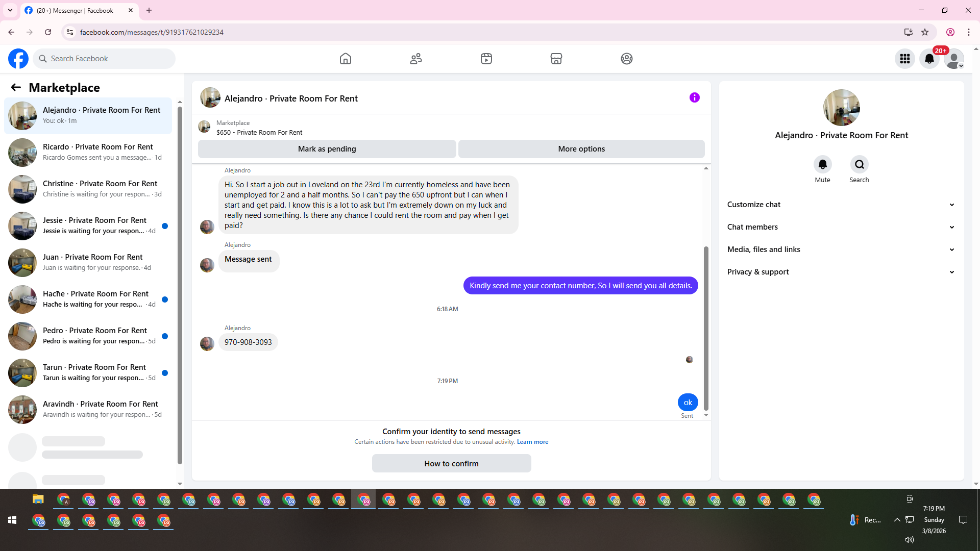The image size is (980, 551).
Task: Click the back arrow beside Marketplace
Action: [x=16, y=87]
